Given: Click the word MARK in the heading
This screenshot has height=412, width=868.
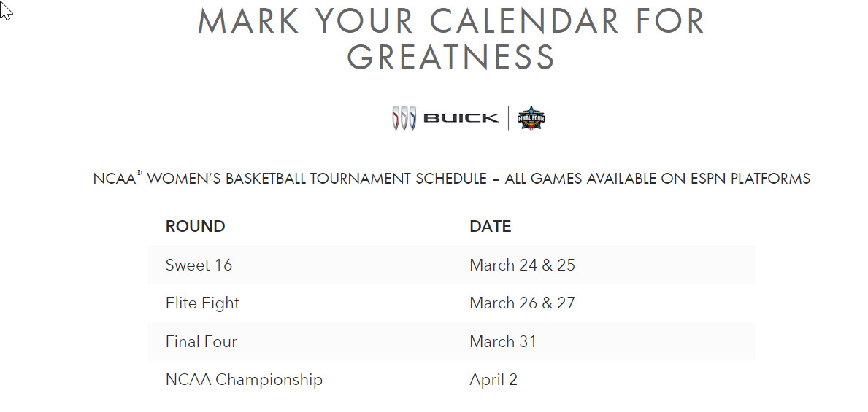Looking at the screenshot, I should coord(249,21).
